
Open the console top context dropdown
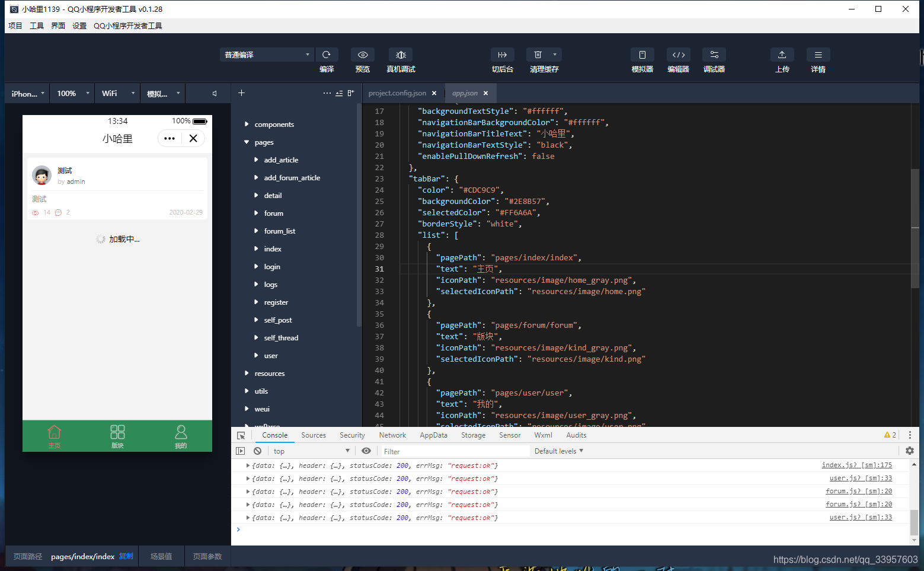311,451
